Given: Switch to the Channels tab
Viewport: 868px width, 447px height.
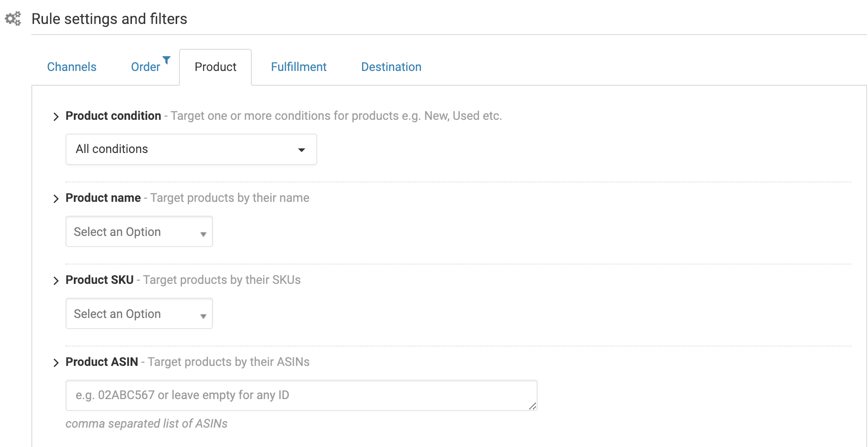Looking at the screenshot, I should coord(71,67).
